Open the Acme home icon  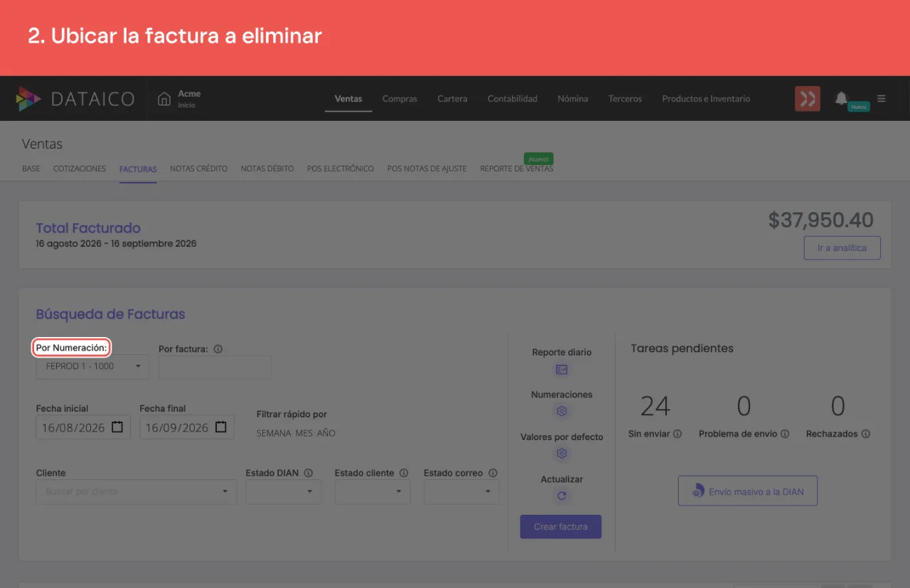(x=164, y=99)
